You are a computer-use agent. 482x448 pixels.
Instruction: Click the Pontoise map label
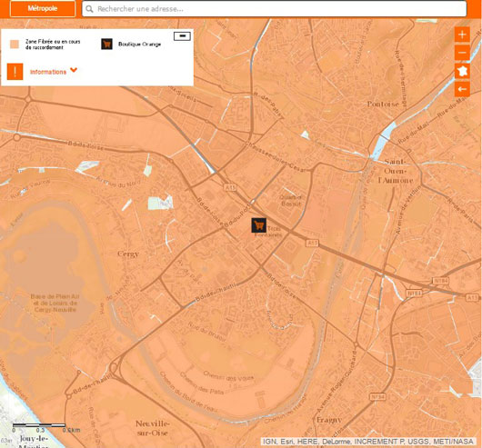(383, 105)
